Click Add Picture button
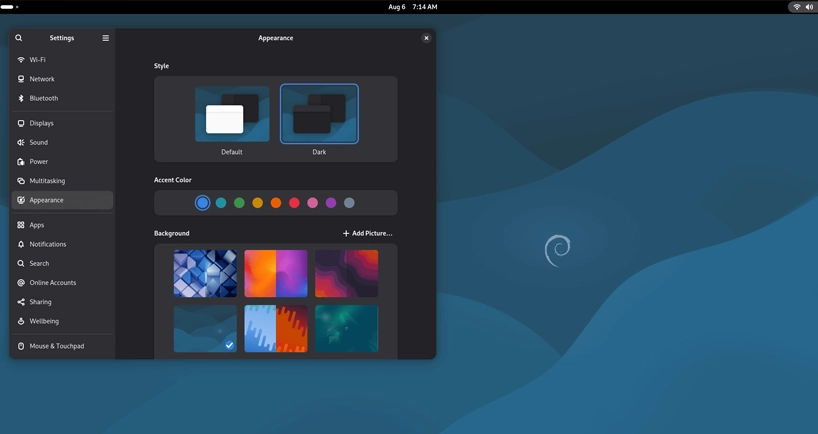Viewport: 818px width, 434px height. pos(367,234)
